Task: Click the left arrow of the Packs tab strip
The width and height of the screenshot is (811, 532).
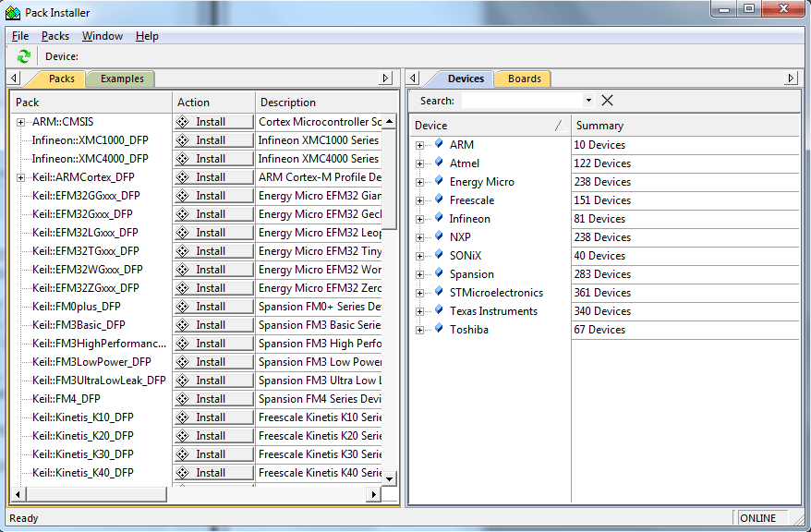Action: [15, 79]
